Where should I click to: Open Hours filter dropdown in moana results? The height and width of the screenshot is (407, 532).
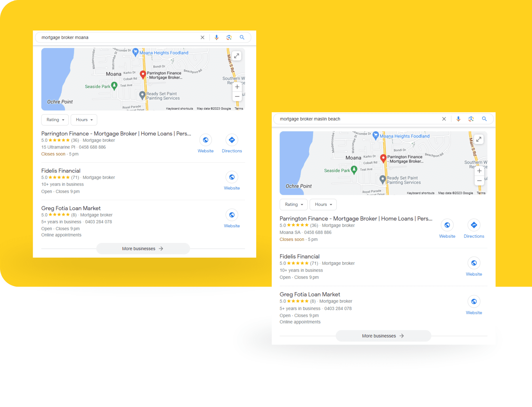coord(84,120)
